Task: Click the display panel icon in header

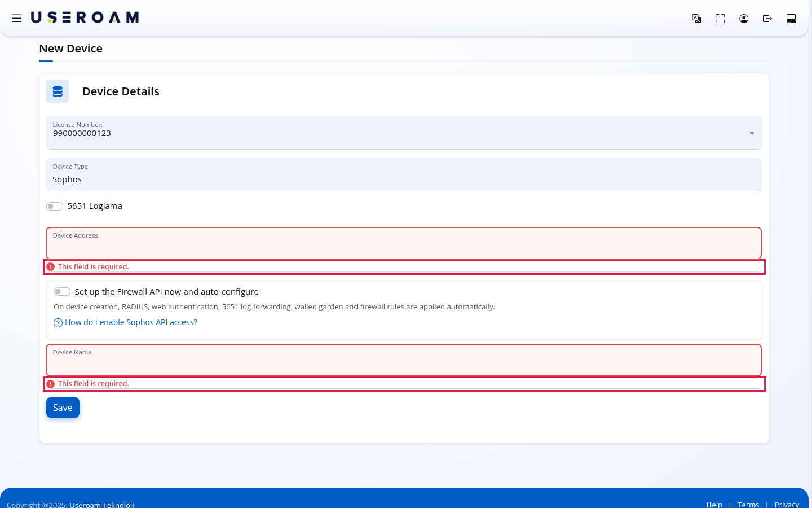Action: coord(791,19)
